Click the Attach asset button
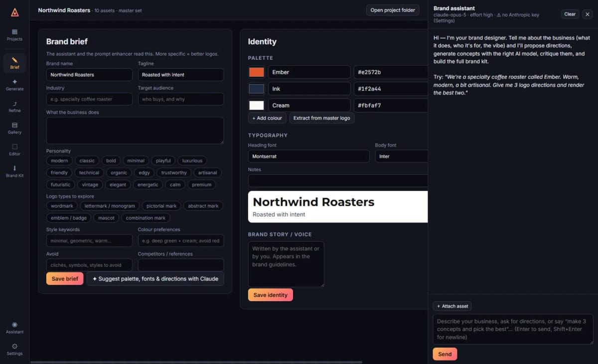 tap(452, 306)
